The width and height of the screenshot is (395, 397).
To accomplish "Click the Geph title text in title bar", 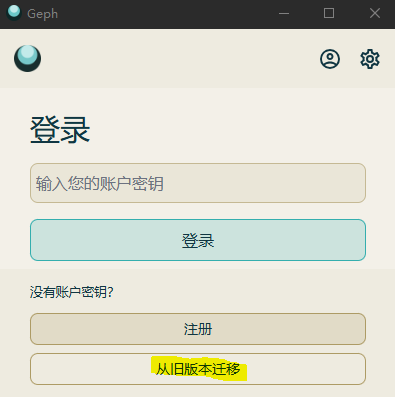I will [x=42, y=14].
